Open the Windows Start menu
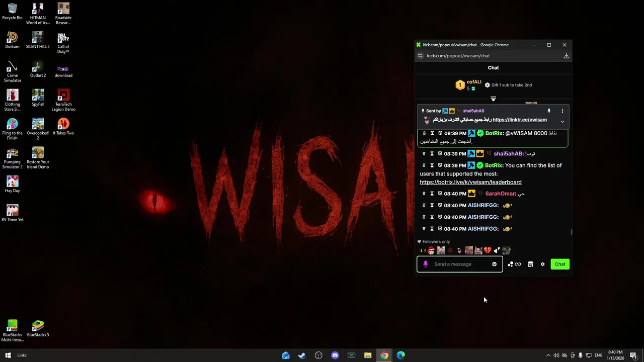This screenshot has width=644, height=362. [x=8, y=355]
